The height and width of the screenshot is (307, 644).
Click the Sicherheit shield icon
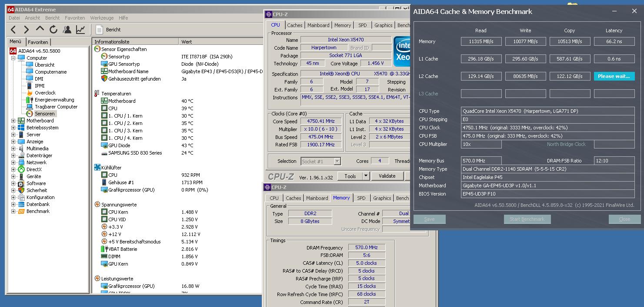pos(21,190)
